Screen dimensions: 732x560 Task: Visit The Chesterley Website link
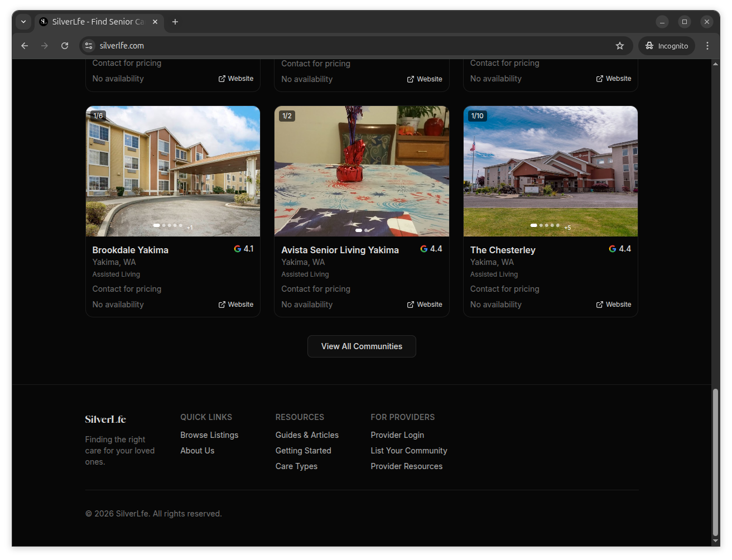614,305
